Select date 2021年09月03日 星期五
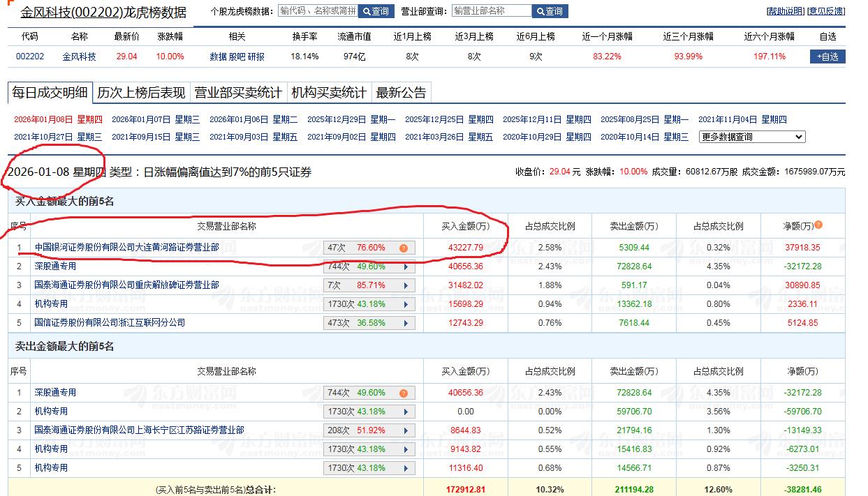868x496 pixels. click(x=253, y=137)
